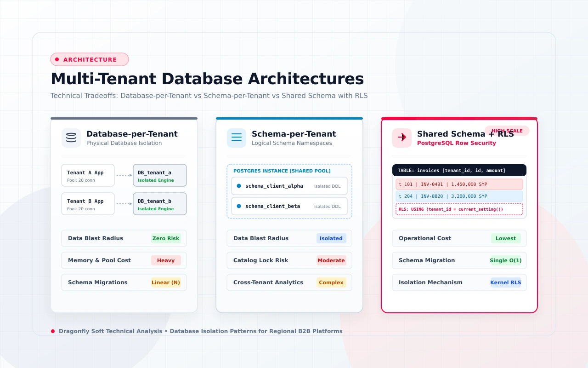The height and width of the screenshot is (368, 588).
Task: Click the POSTGRES INSTANCE [SHARED POOL] label
Action: point(282,171)
